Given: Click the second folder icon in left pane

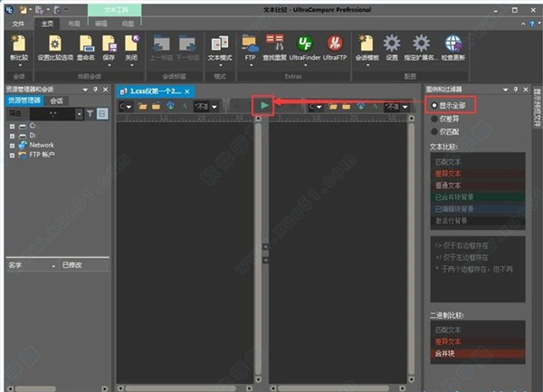Looking at the screenshot, I should (x=157, y=106).
